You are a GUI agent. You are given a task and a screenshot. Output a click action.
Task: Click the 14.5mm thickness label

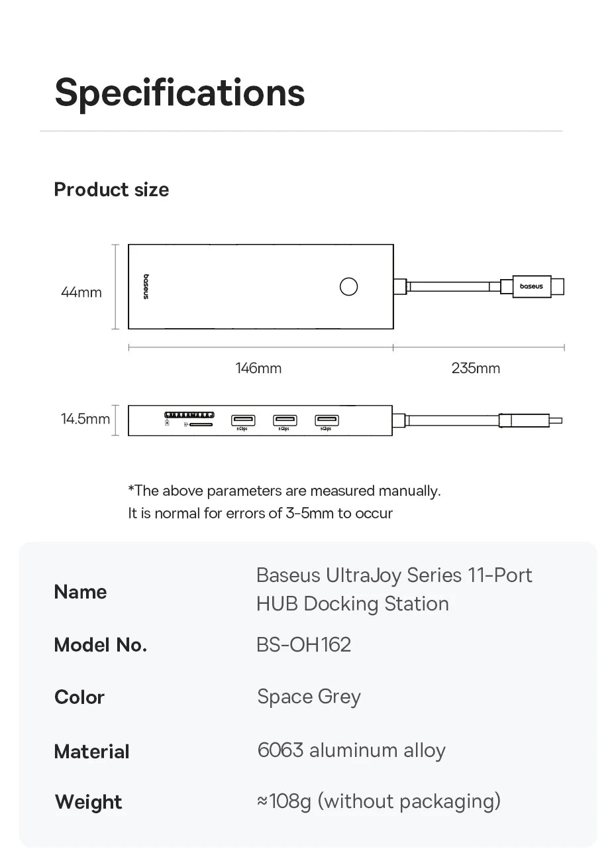85,419
